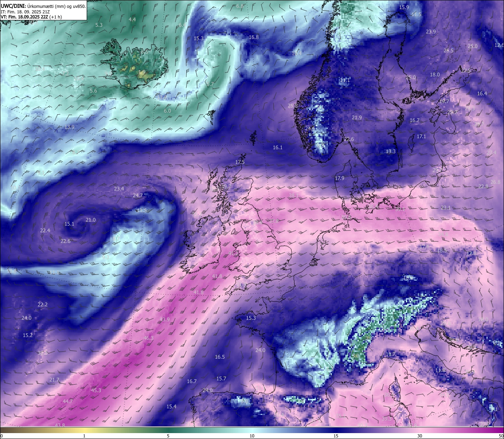
Task: Click the value 4.4 northwest of Iceland
Action: point(132,19)
